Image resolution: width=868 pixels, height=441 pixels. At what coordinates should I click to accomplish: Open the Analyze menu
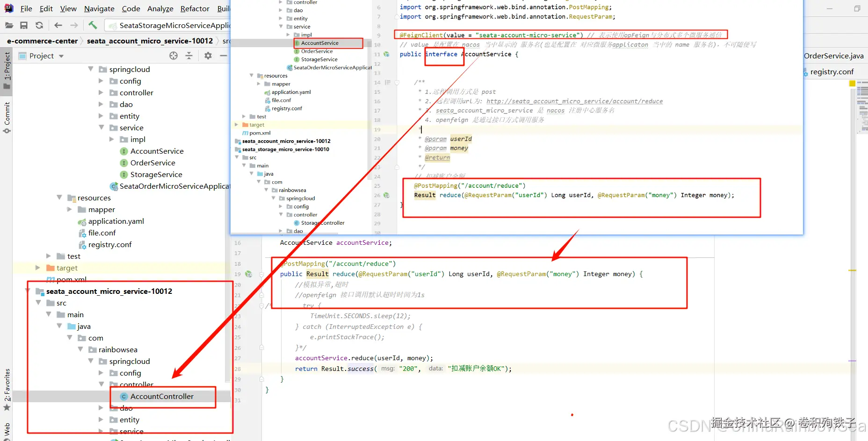tap(160, 8)
